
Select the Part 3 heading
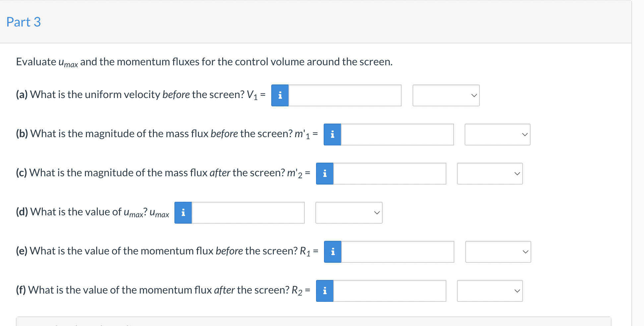click(23, 22)
